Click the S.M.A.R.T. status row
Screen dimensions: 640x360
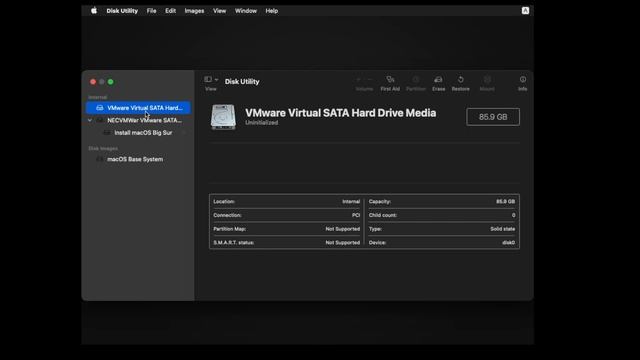(x=287, y=242)
